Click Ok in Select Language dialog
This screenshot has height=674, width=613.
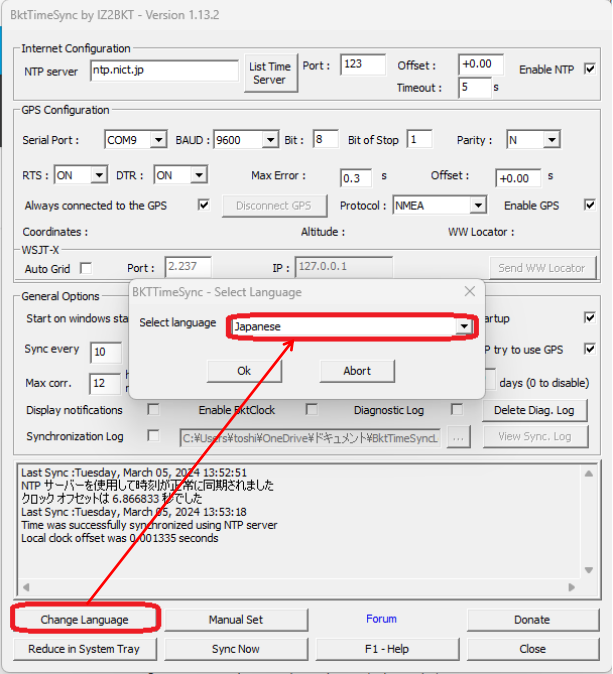click(244, 371)
